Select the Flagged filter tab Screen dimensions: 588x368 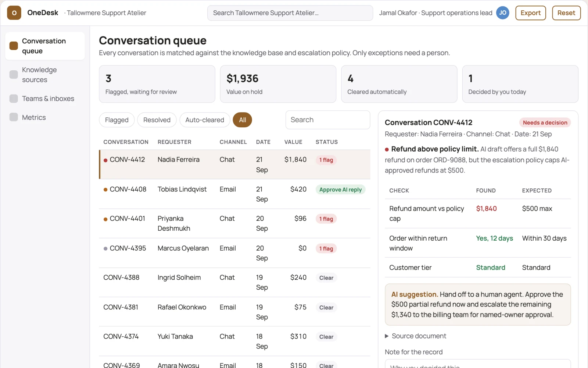pos(117,120)
